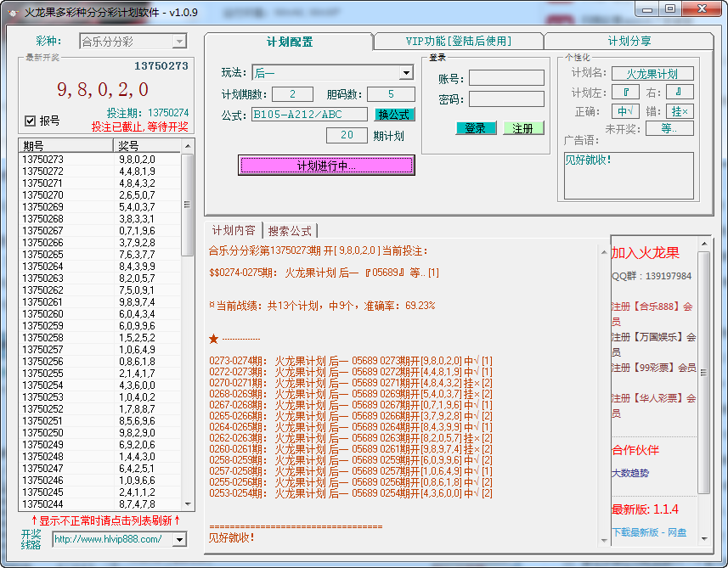728x568 pixels.
Task: Click the plan content scroll down arrow
Action: [604, 541]
